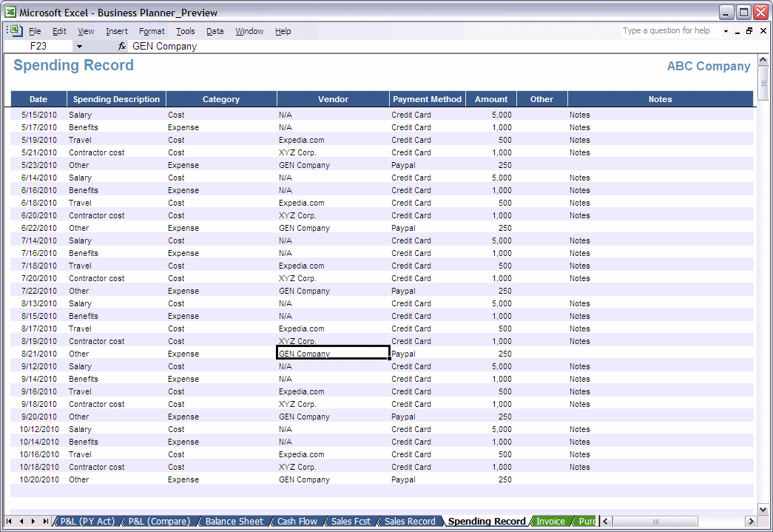The width and height of the screenshot is (773, 532).
Task: Select date cell 10/20/2010
Action: pyautogui.click(x=39, y=479)
